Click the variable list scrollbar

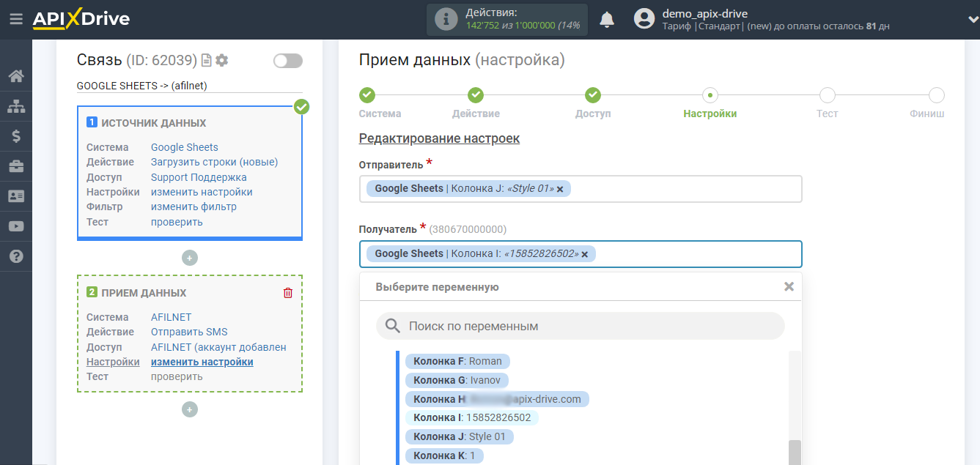point(795,453)
